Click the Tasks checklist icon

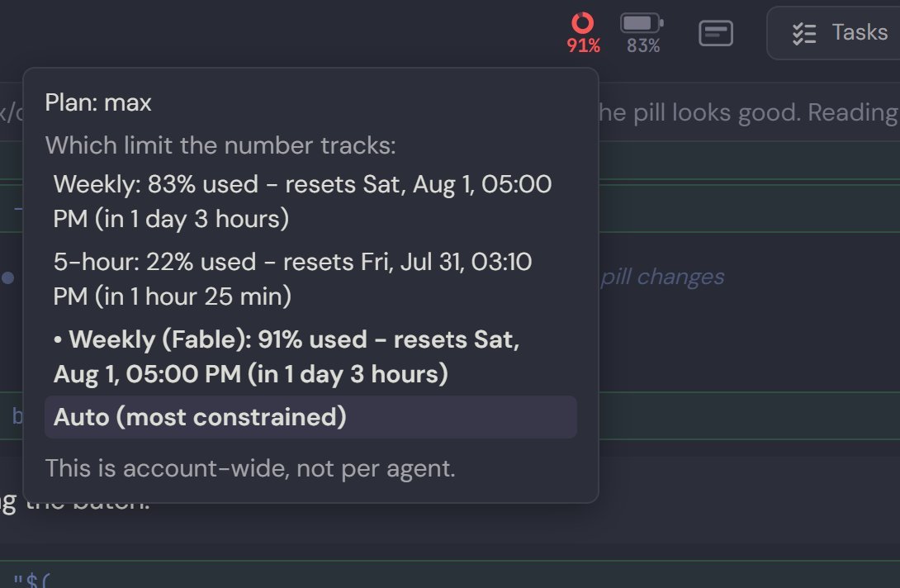[804, 34]
